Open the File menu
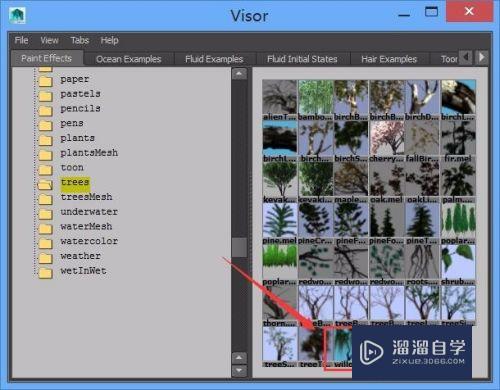The width and height of the screenshot is (500, 390). (x=21, y=41)
